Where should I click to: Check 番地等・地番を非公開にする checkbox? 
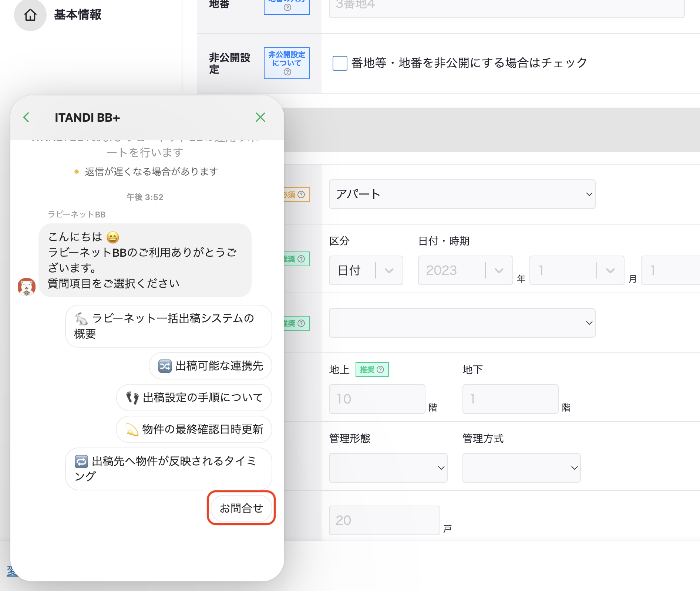340,63
